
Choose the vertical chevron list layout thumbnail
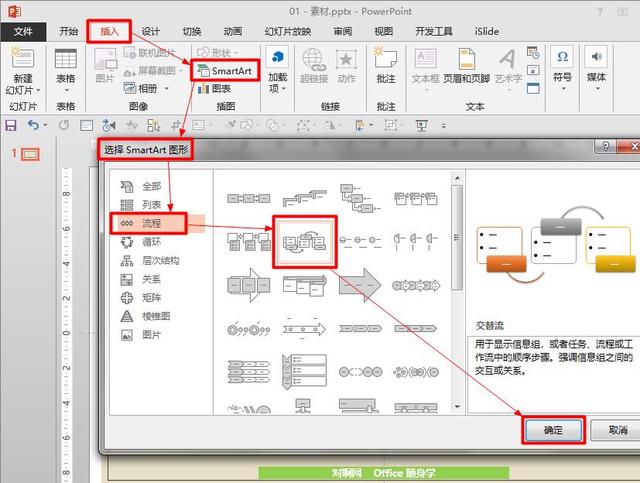tap(304, 372)
